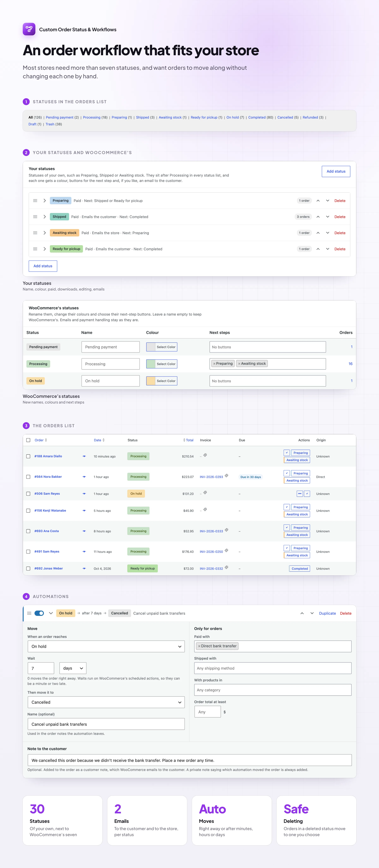Click the invoice tag icon for order #506
The width and height of the screenshot is (379, 868).
pos(205,493)
